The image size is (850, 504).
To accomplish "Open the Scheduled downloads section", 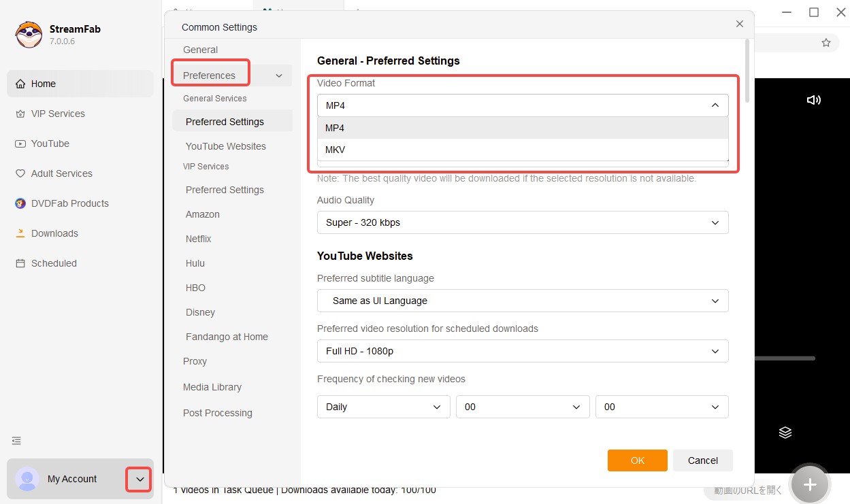I will pyautogui.click(x=53, y=263).
